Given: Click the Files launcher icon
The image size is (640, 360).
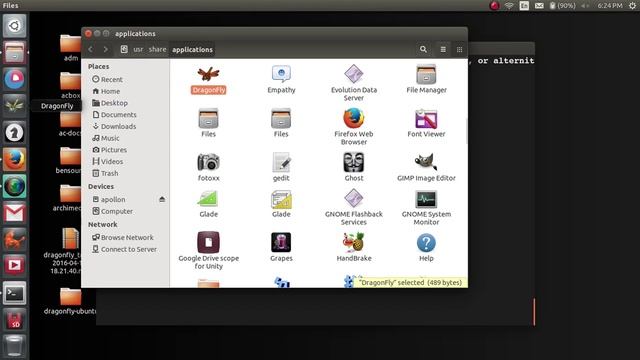Looking at the screenshot, I should (15, 53).
